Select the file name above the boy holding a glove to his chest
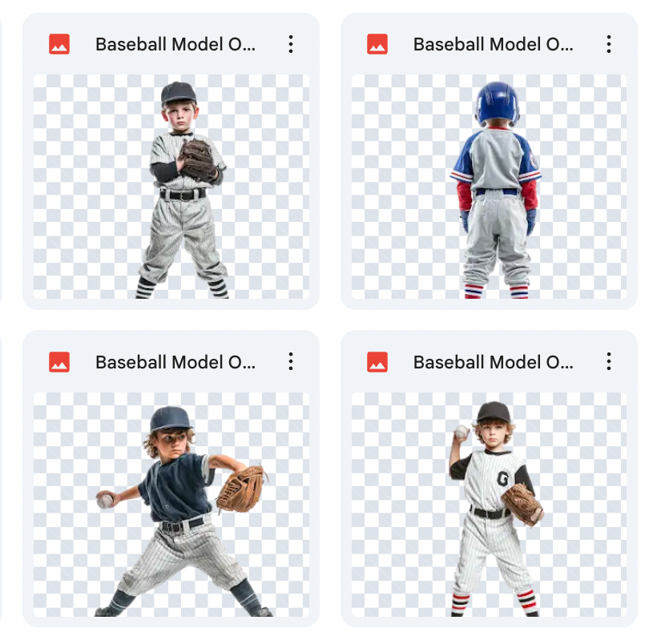Image resolution: width=657 pixels, height=644 pixels. [x=175, y=44]
